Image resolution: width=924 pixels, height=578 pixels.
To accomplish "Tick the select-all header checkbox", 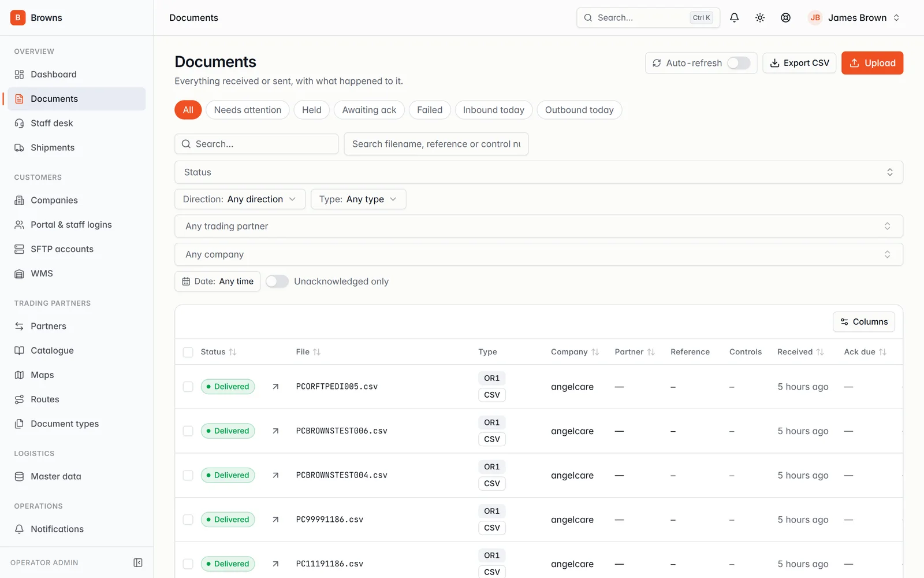I will pos(188,352).
